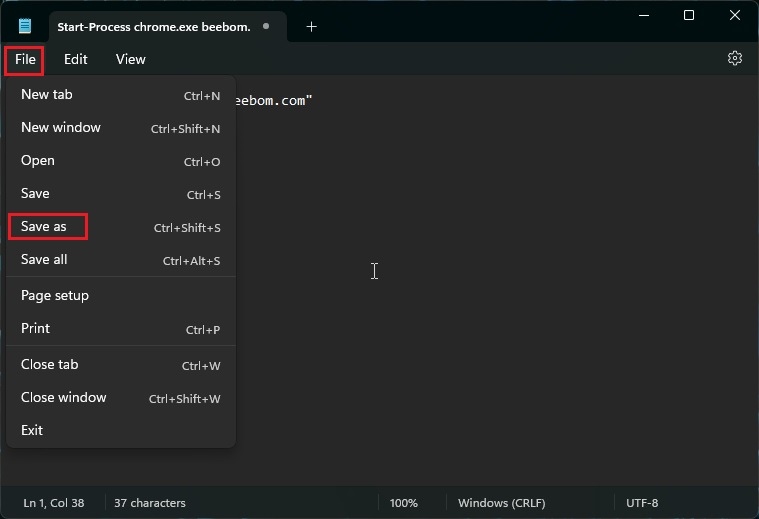This screenshot has height=519, width=759.
Task: Click the UTF-8 encoding status
Action: pyautogui.click(x=642, y=503)
